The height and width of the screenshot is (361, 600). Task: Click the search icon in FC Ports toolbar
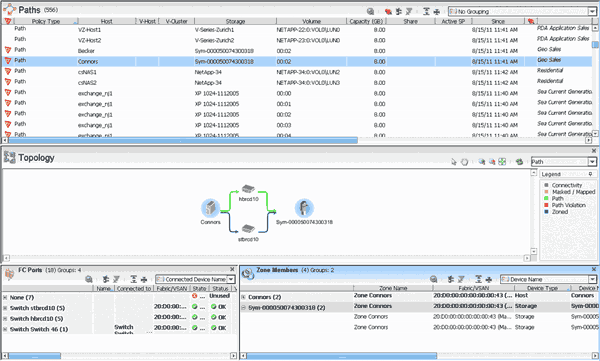click(89, 279)
